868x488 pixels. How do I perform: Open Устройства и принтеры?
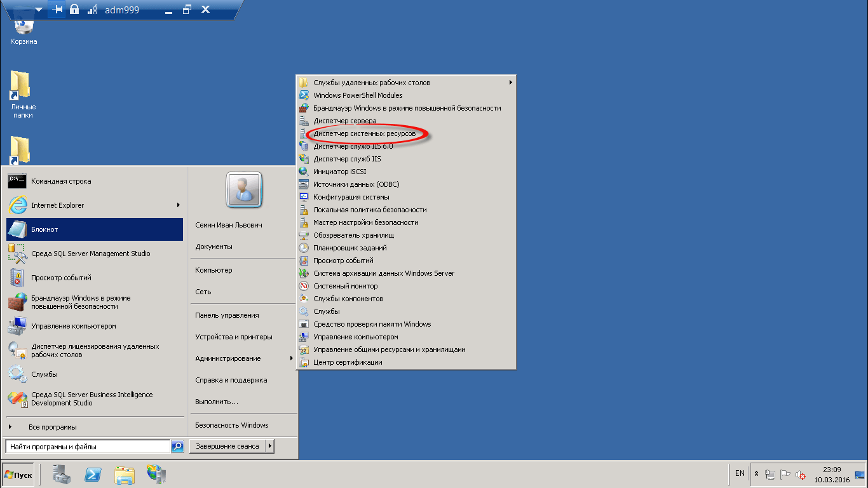pos(243,337)
